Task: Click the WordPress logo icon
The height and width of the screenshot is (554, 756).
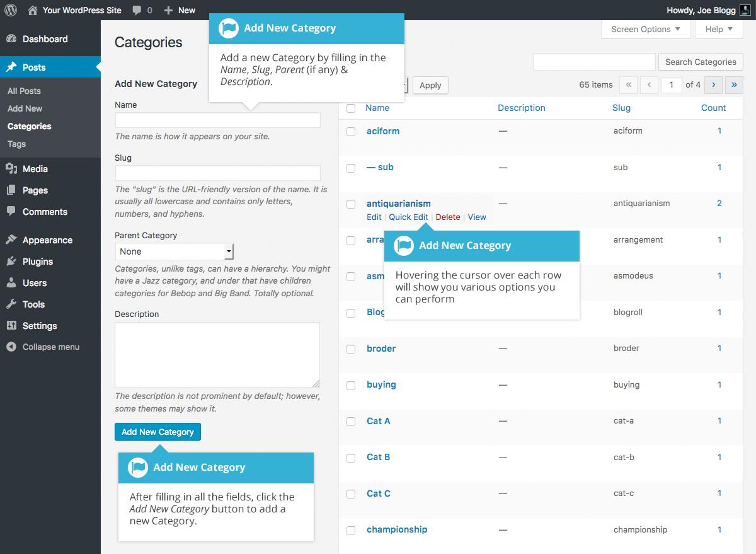Action: [10, 10]
